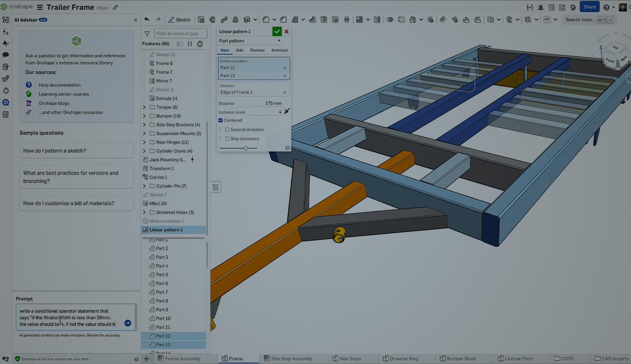Image resolution: width=631 pixels, height=364 pixels.
Task: Select the Extrude tool
Action: pyautogui.click(x=200, y=19)
